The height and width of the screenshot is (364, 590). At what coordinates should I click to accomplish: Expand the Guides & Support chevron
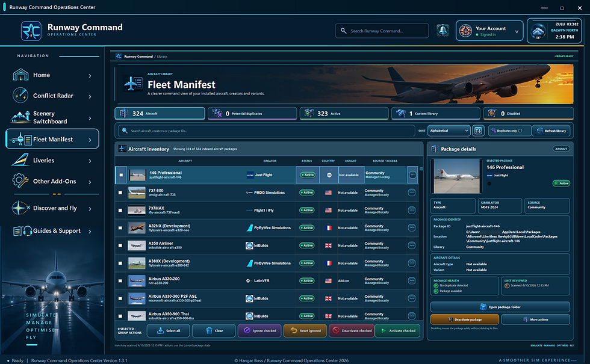pyautogui.click(x=90, y=232)
